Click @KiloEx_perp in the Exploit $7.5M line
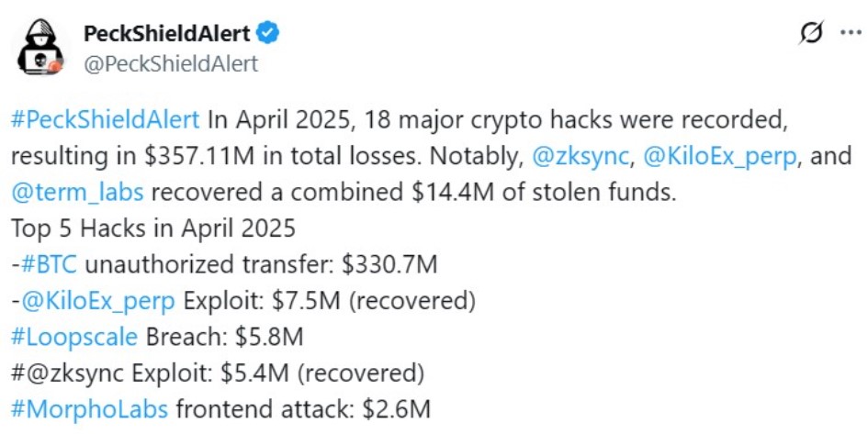 click(x=98, y=302)
